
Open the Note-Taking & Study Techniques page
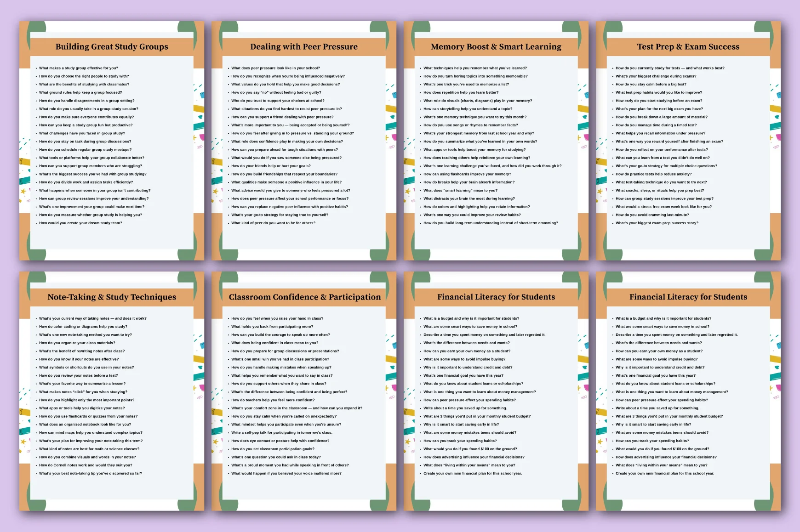tap(112, 391)
